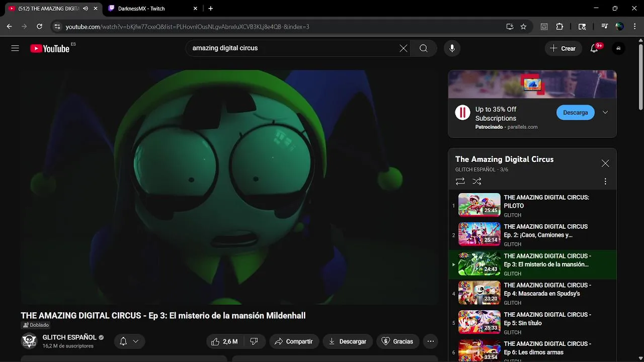Bookmark this page with the star icon

[523, 27]
